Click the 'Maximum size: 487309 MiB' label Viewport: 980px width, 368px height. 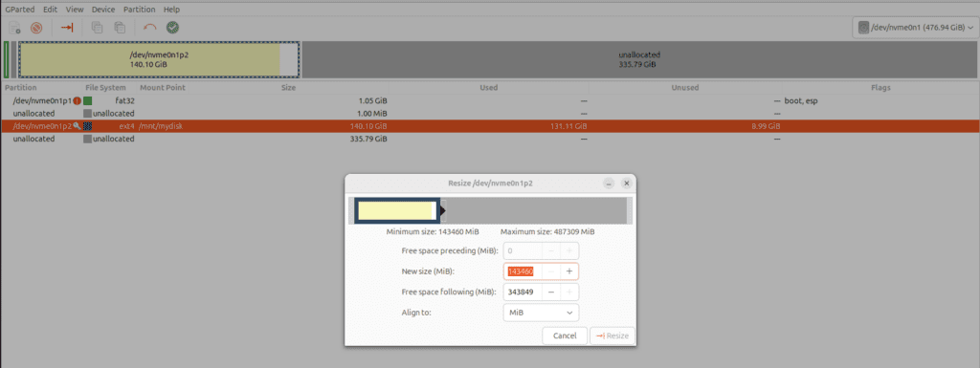[547, 232]
